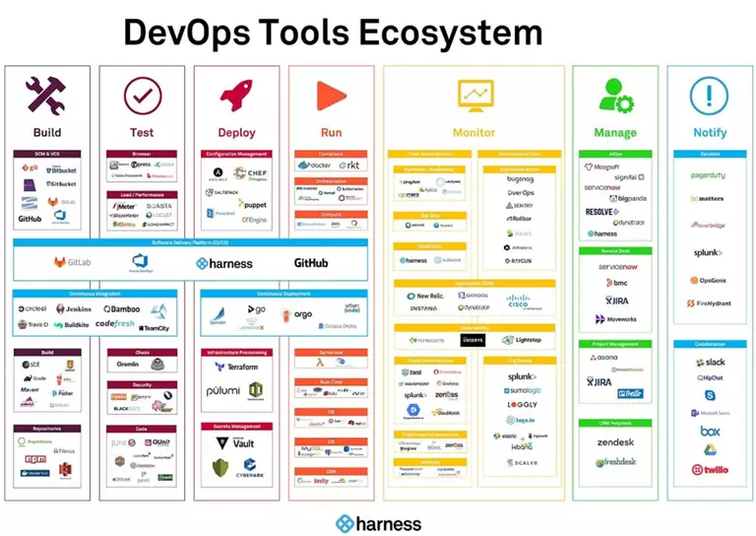756x536 pixels.
Task: Click the 'DevOps Tools Ecosystem' title
Action: point(333,32)
